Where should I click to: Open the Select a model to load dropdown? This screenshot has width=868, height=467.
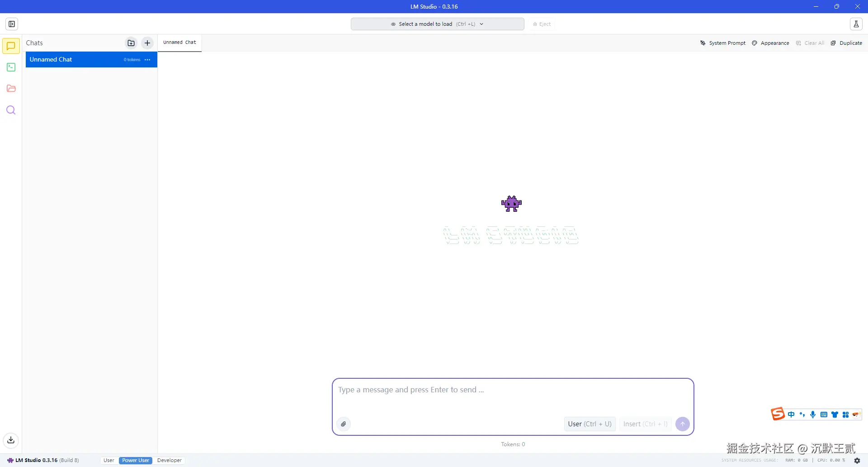(438, 24)
